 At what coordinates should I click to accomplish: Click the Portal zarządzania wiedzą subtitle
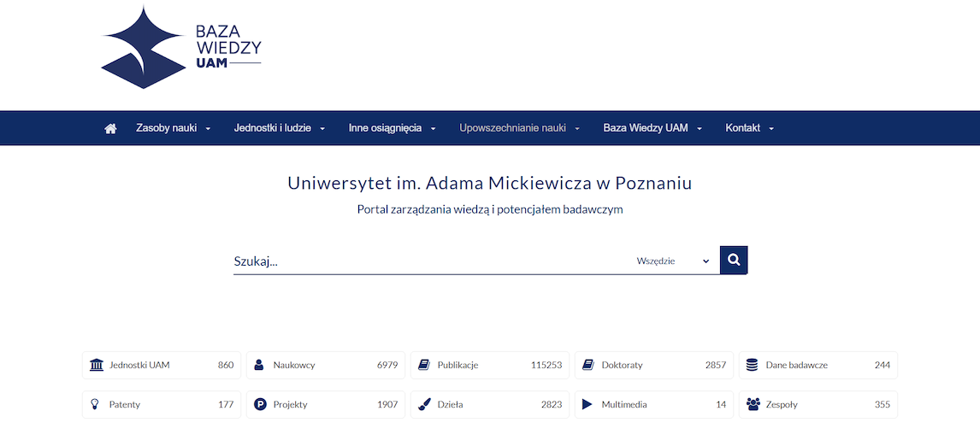(x=490, y=210)
